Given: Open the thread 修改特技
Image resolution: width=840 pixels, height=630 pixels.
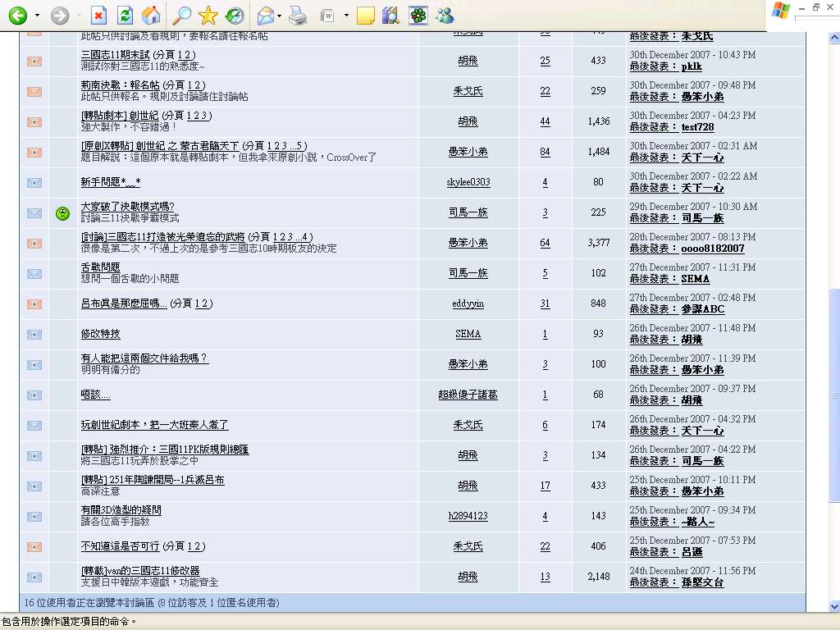Looking at the screenshot, I should (100, 335).
